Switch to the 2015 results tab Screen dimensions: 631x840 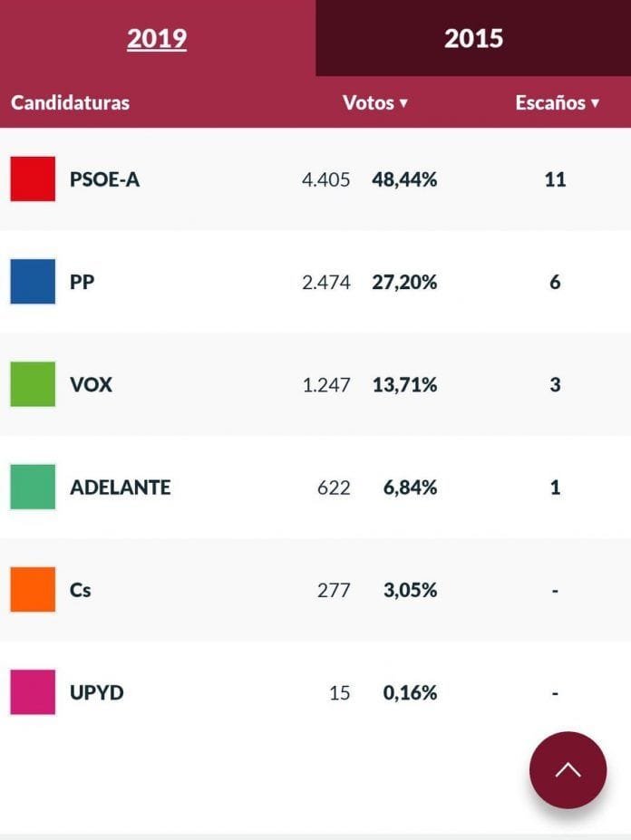coord(472,38)
